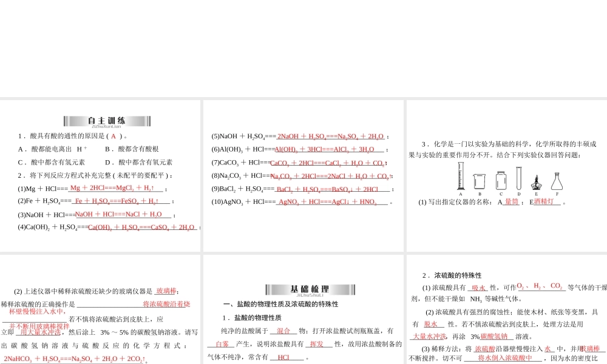Click the 基础梳理 heading banner
Image resolution: width=607 pixels, height=364 pixels.
coord(310,289)
